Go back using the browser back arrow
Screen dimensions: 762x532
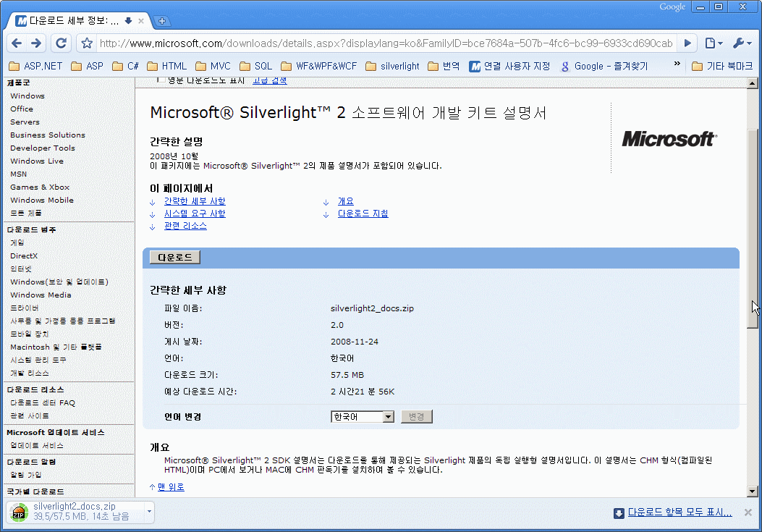click(17, 43)
